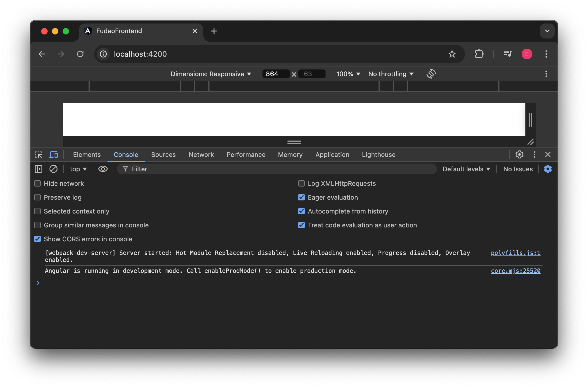Enable the Preserve log checkbox
Screen dimensions: 588x388
(37, 197)
